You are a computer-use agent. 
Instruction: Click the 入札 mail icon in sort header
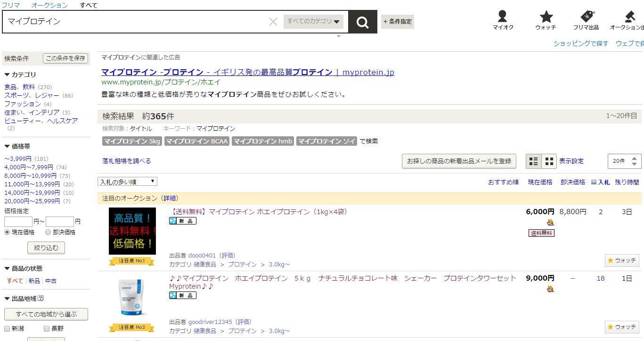[x=594, y=182]
